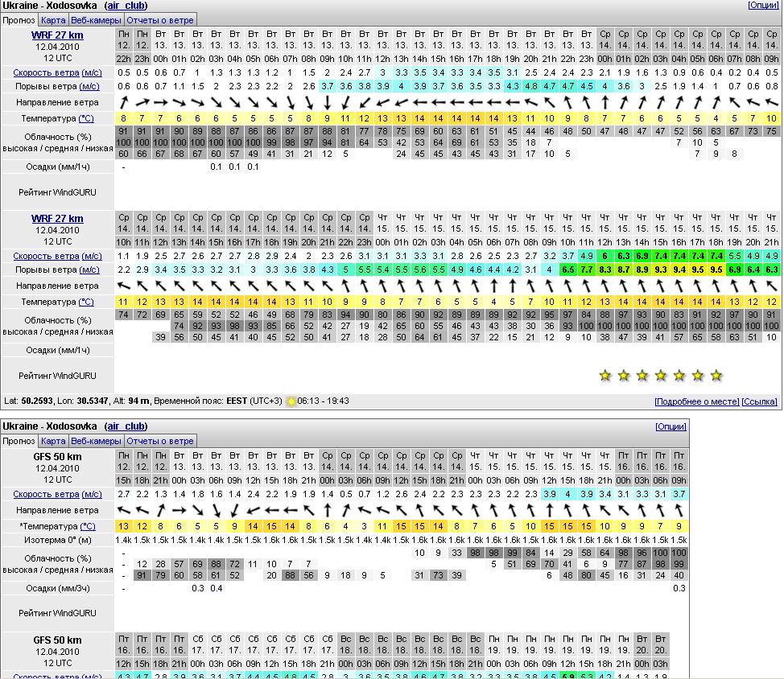Click the sun icon beside 06:13 - 19:43
Image resolution: width=784 pixels, height=679 pixels.
point(291,401)
